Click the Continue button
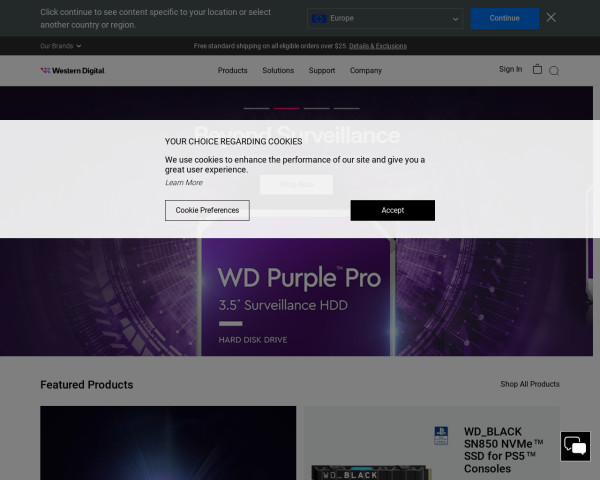The image size is (600, 480). point(504,18)
